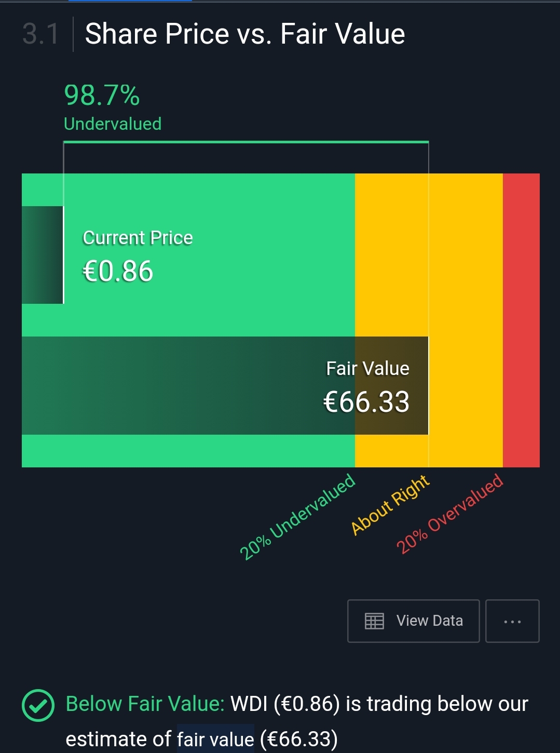Click the green "Below Fair Value:" text

145,704
